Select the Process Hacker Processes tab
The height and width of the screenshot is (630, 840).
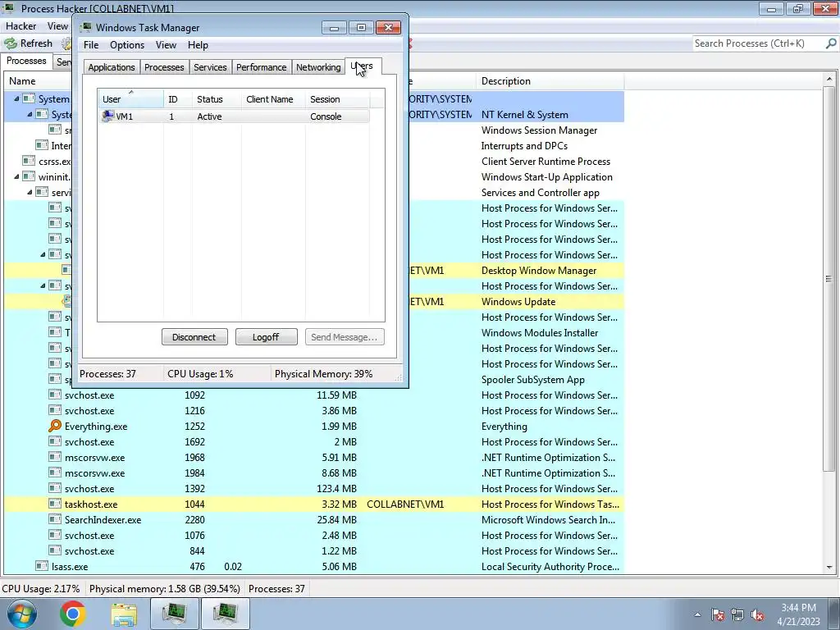click(26, 61)
